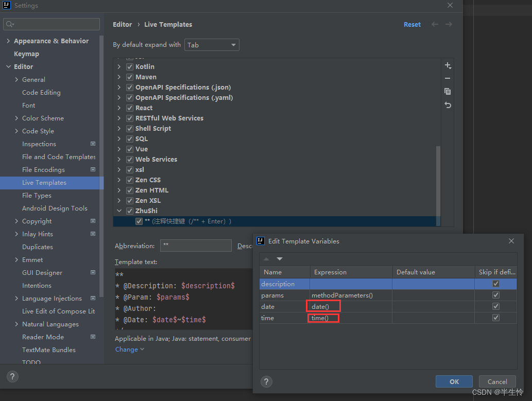Image resolution: width=532 pixels, height=401 pixels.
Task: Expand the Code Style node
Action: point(16,131)
